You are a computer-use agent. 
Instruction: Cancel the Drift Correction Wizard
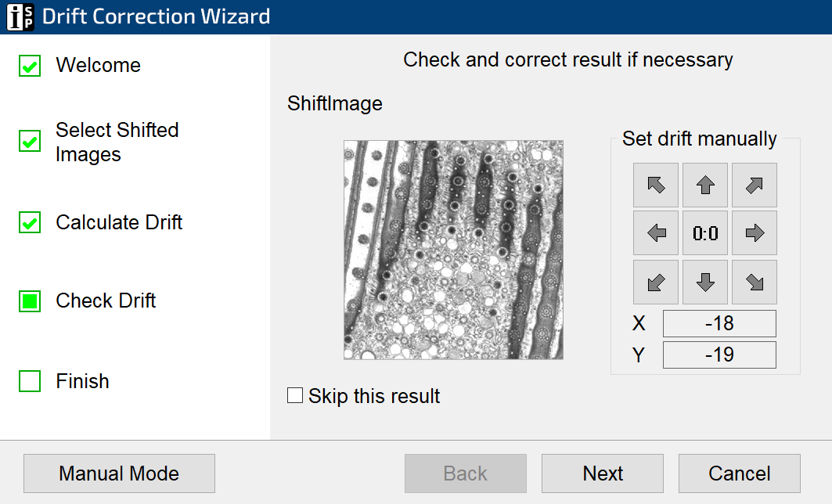point(739,473)
